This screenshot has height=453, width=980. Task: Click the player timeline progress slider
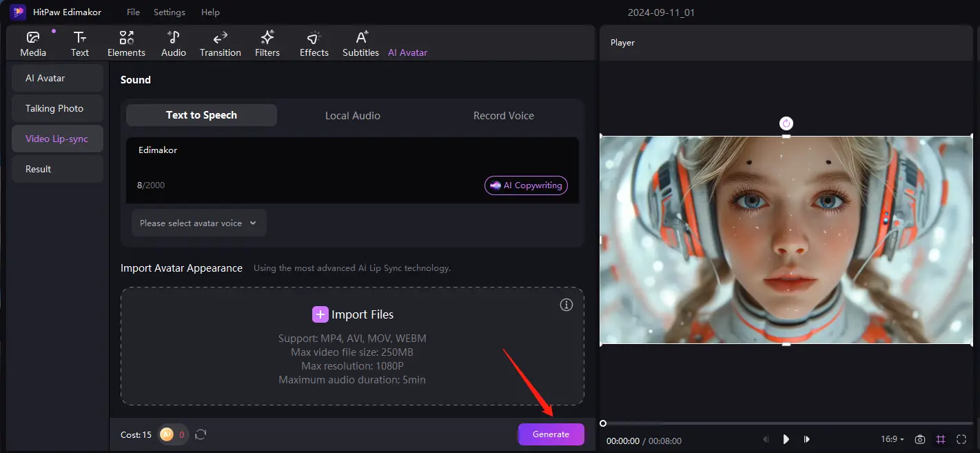click(x=689, y=423)
